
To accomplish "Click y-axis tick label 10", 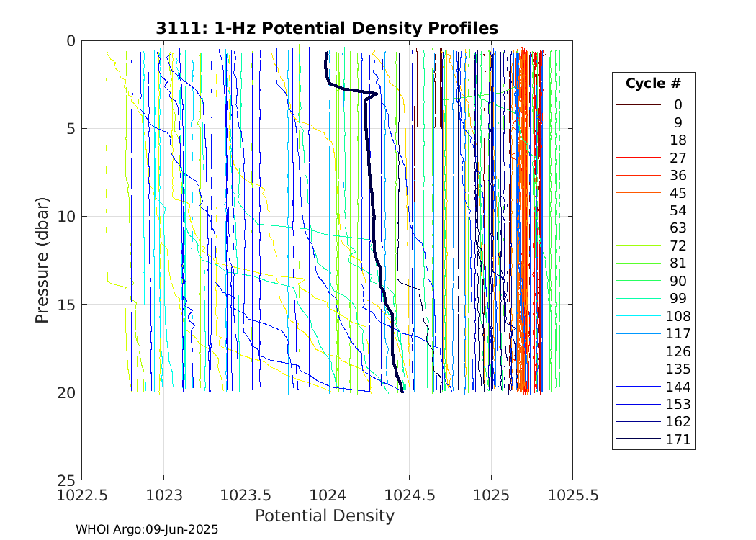I will [67, 217].
